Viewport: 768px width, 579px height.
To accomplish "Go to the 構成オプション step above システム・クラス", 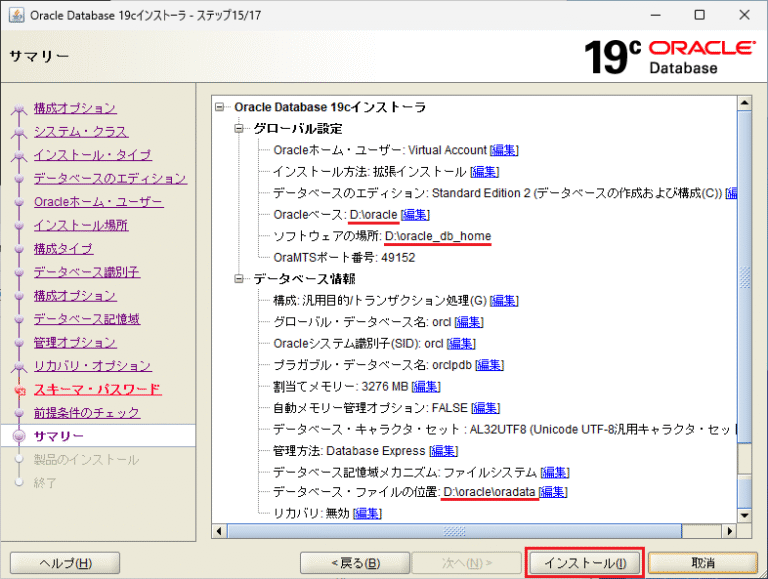I will tap(75, 108).
